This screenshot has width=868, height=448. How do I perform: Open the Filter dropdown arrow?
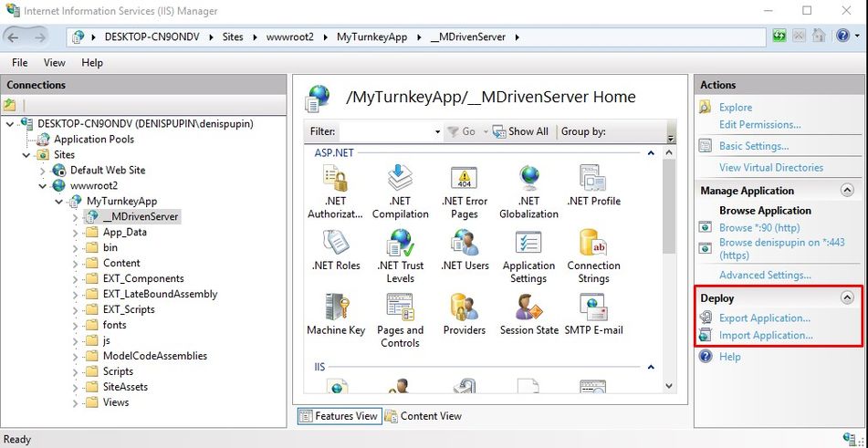(x=437, y=131)
